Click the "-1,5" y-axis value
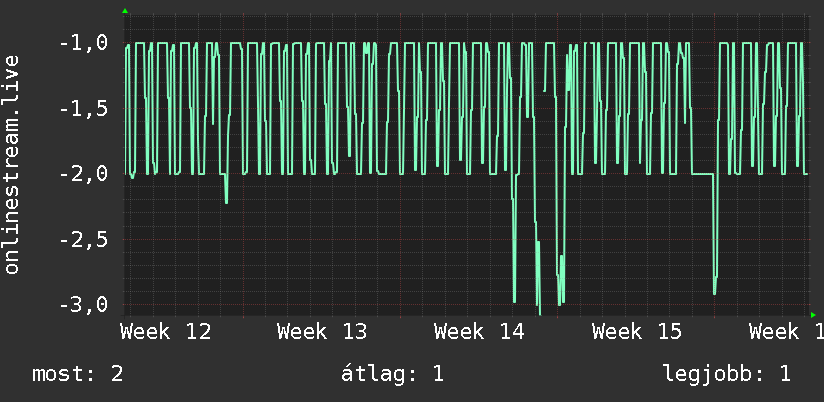Screen dimensions: 824x402 click(83, 109)
